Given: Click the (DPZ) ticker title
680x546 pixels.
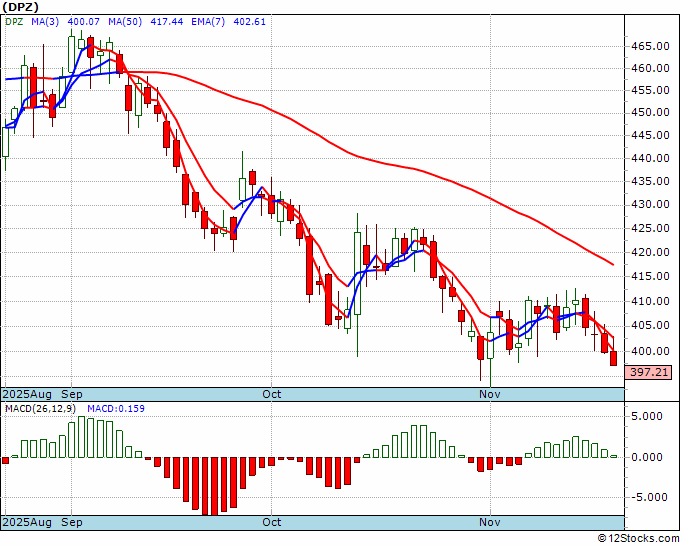Looking at the screenshot, I should tap(20, 7).
